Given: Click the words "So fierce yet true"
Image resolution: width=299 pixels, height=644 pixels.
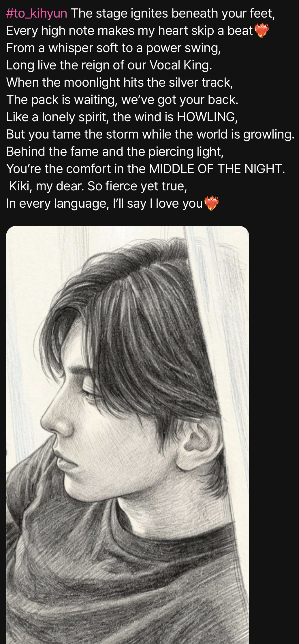Looking at the screenshot, I should click(137, 186).
